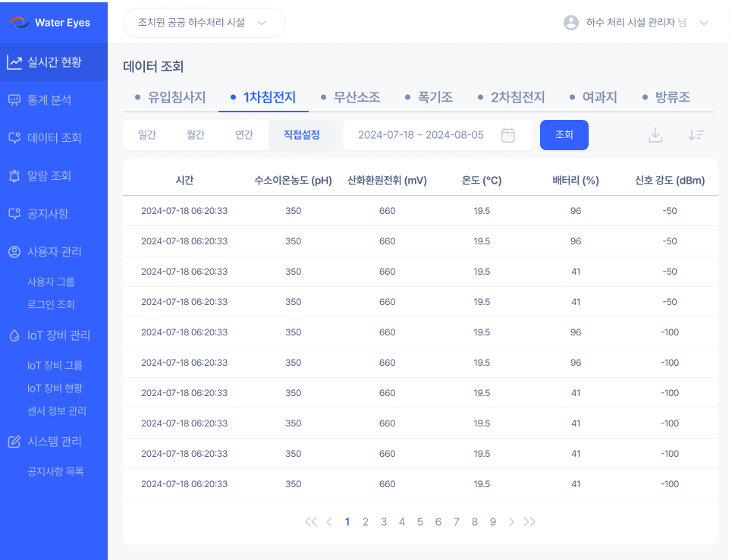Expand the 조치원 공공 하수처리 시설 dropdown

coord(204,23)
